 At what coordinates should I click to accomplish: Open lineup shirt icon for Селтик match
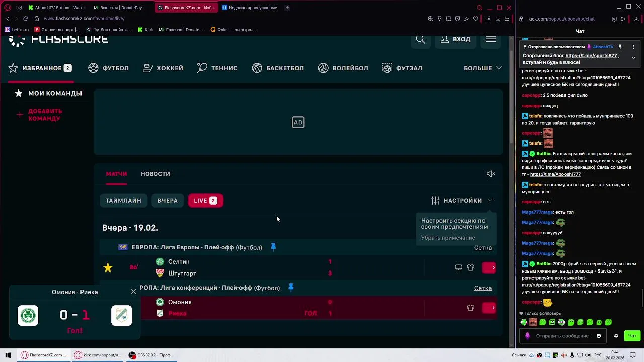point(471,267)
